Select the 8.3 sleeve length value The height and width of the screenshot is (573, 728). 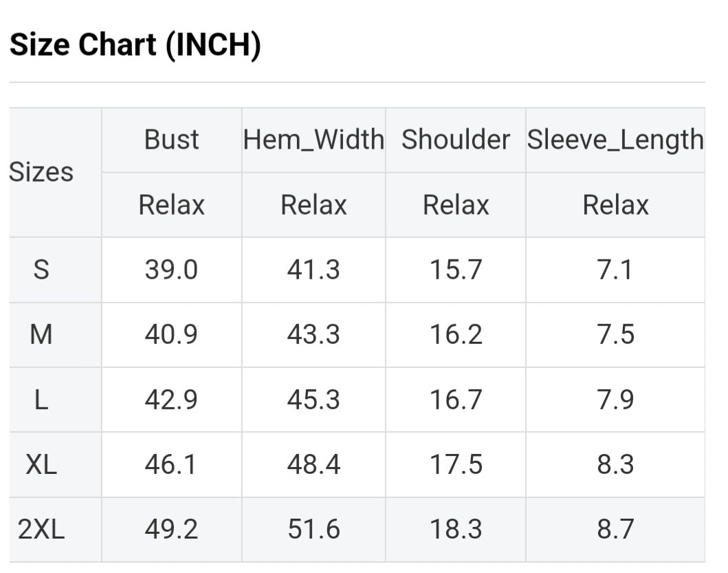[615, 465]
